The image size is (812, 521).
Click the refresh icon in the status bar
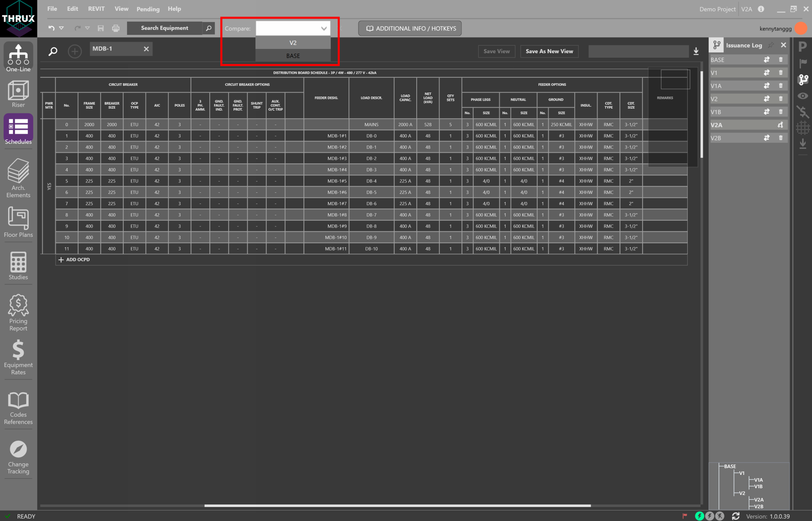[x=736, y=516]
